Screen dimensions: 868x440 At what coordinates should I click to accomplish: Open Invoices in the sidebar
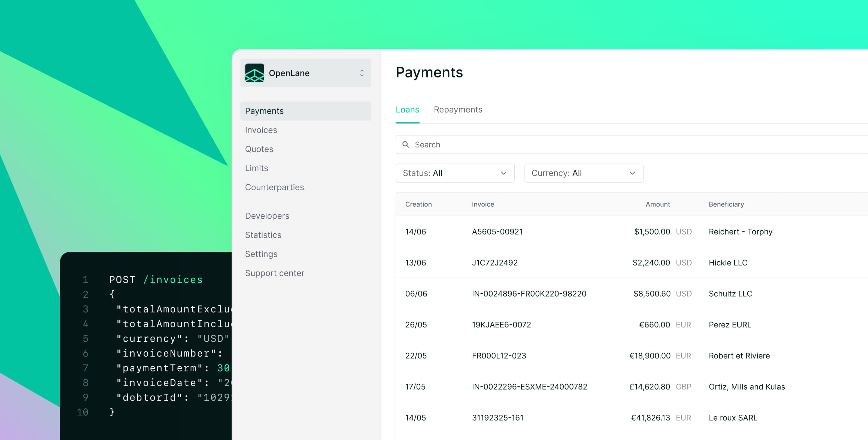pyautogui.click(x=261, y=130)
